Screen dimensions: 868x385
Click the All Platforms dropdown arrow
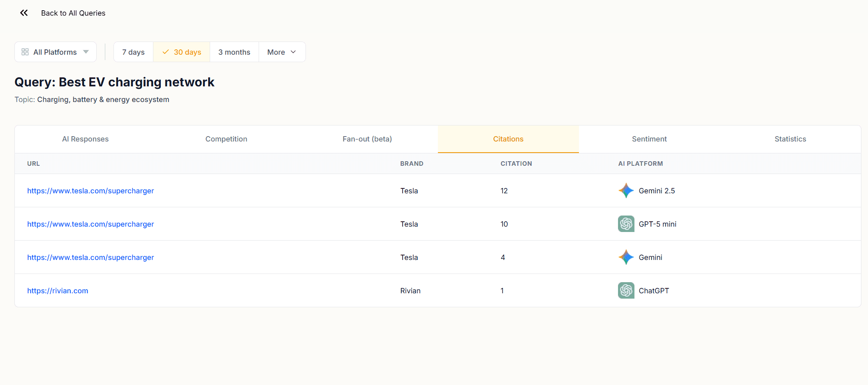pyautogui.click(x=86, y=52)
